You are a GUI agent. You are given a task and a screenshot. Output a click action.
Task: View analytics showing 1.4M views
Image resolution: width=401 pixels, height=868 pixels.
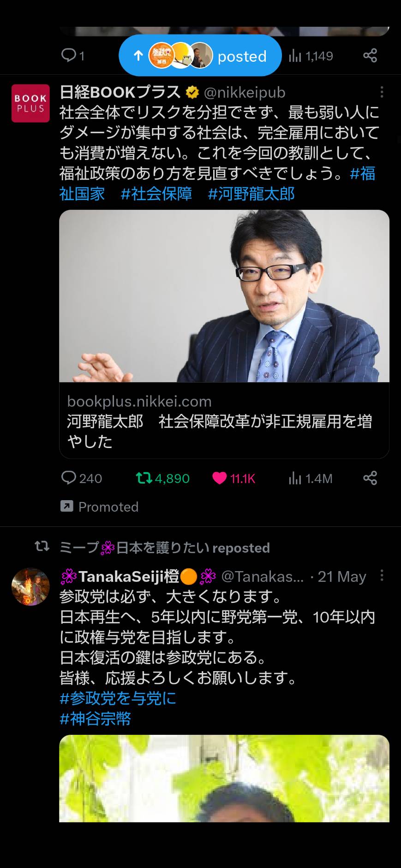[x=310, y=478]
